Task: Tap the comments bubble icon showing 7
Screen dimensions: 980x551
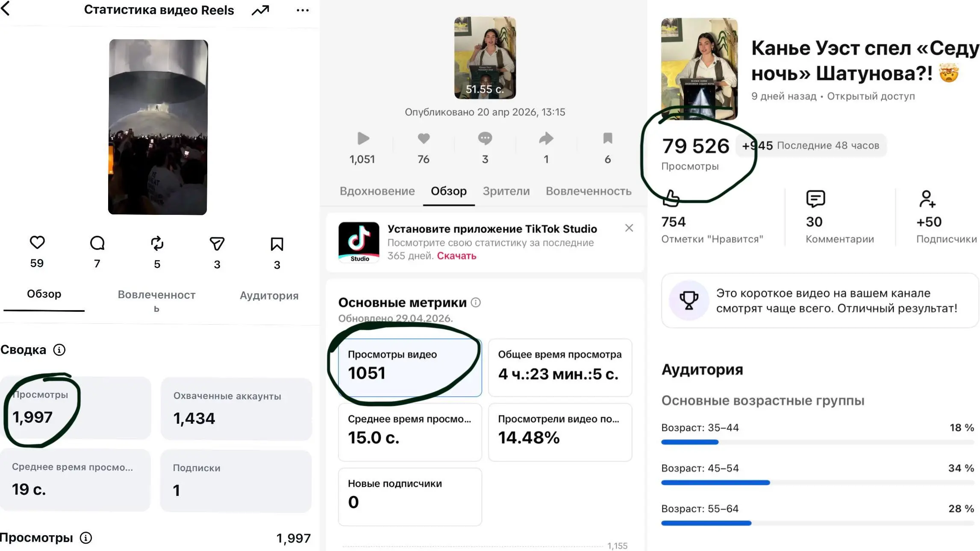Action: click(97, 243)
